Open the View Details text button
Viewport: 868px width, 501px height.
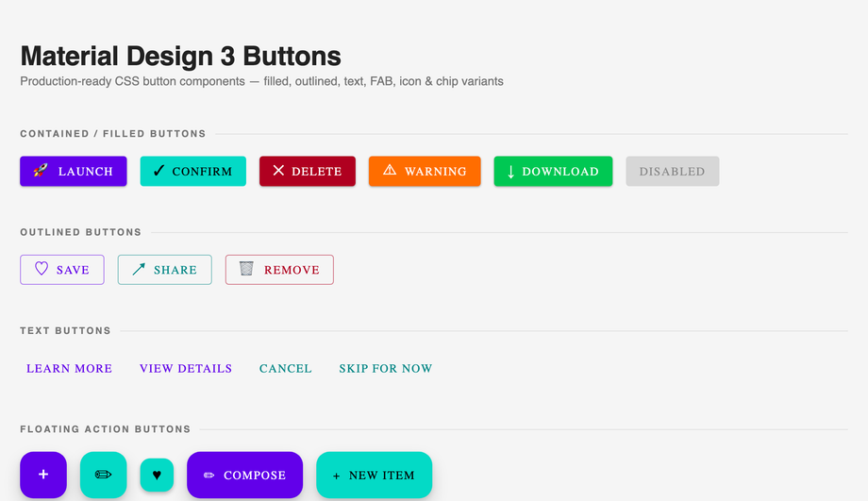(186, 368)
